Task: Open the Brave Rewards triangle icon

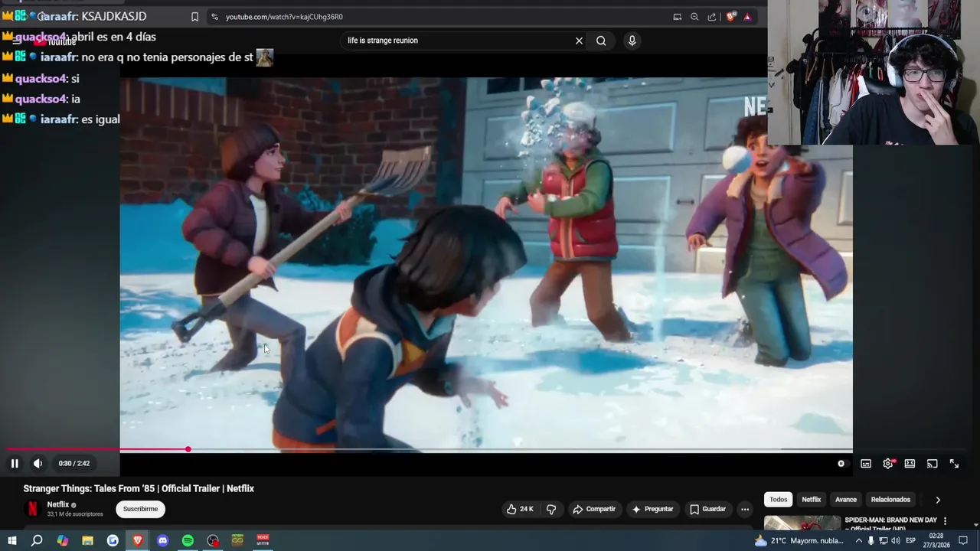Action: click(748, 17)
